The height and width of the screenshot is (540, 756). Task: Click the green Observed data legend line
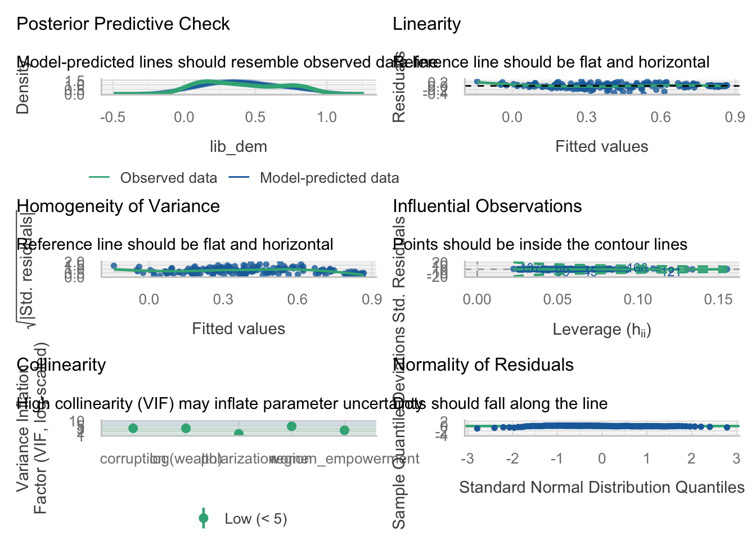tap(99, 178)
